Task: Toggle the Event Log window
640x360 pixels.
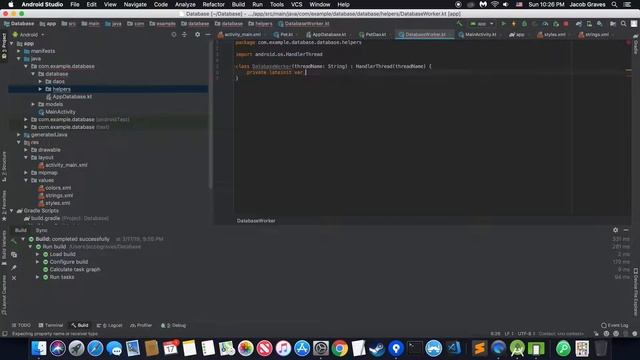Action: click(x=615, y=325)
